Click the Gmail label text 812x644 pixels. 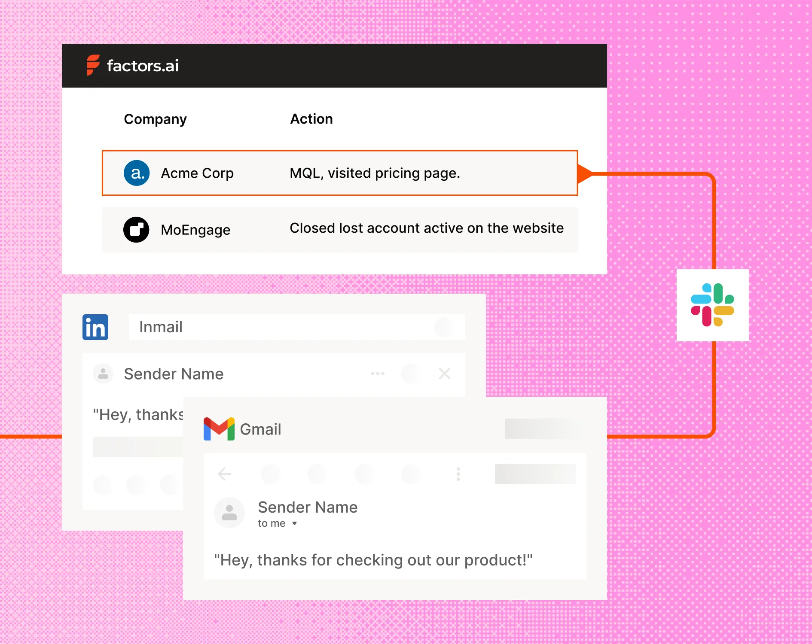261,429
